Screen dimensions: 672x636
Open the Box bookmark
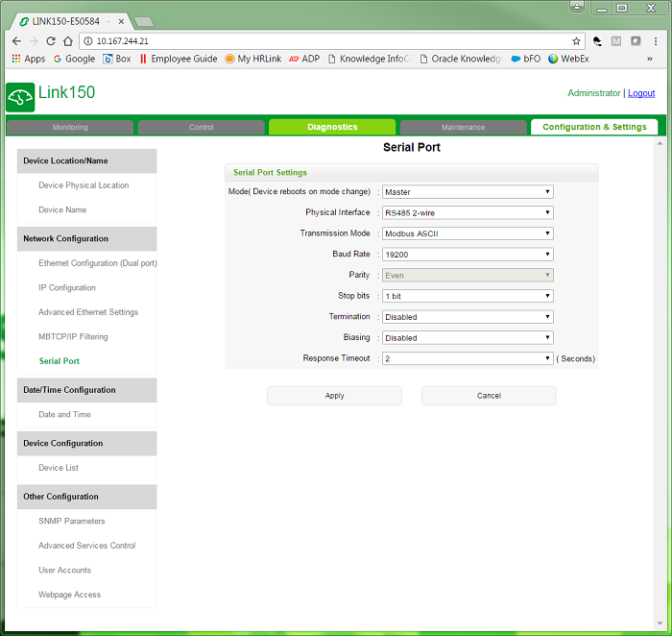pos(117,59)
